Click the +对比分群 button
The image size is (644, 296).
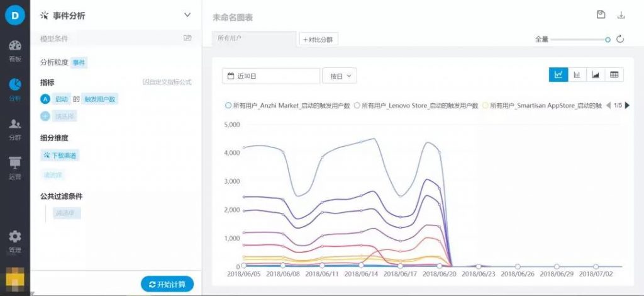click(x=319, y=40)
